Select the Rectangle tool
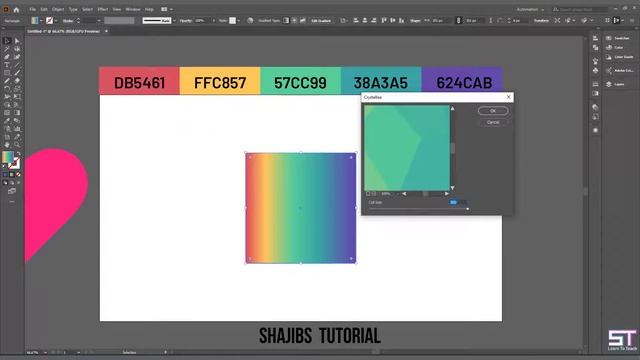640x360 pixels. point(7,73)
